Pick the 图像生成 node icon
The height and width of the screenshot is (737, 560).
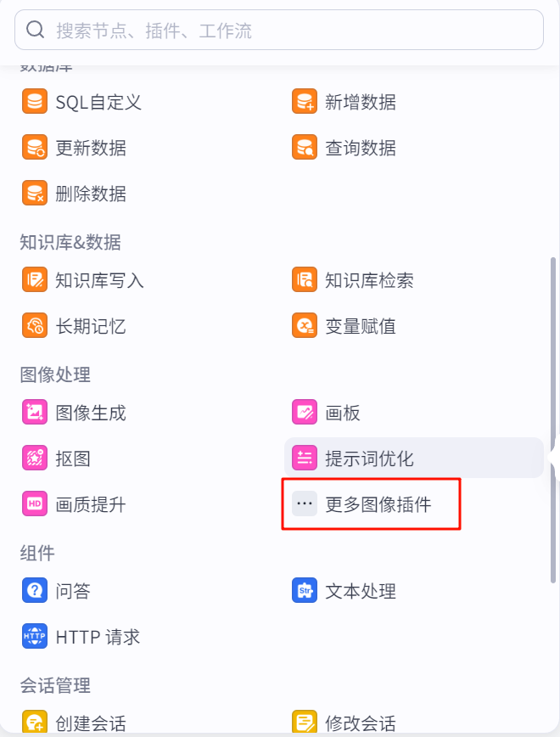point(35,413)
